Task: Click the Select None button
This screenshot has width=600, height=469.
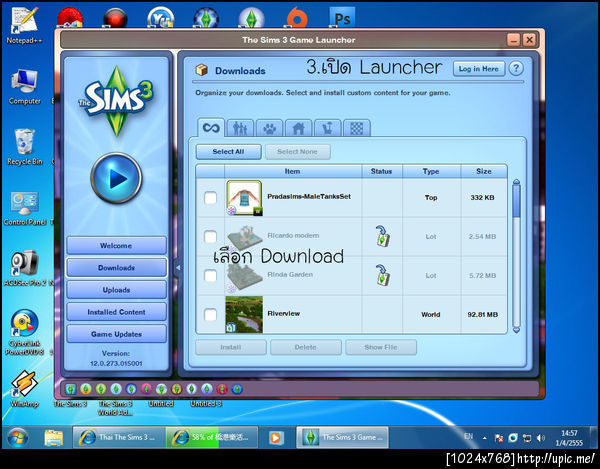Action: click(x=297, y=152)
